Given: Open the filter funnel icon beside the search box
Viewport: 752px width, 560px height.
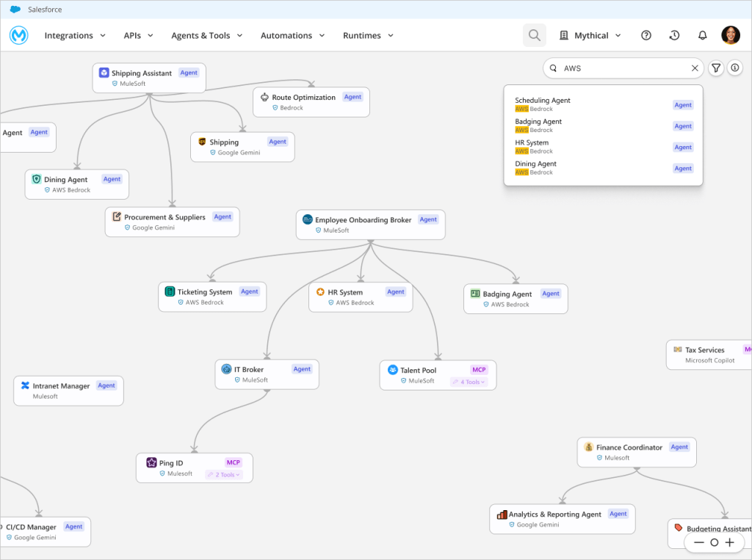Looking at the screenshot, I should click(x=716, y=68).
